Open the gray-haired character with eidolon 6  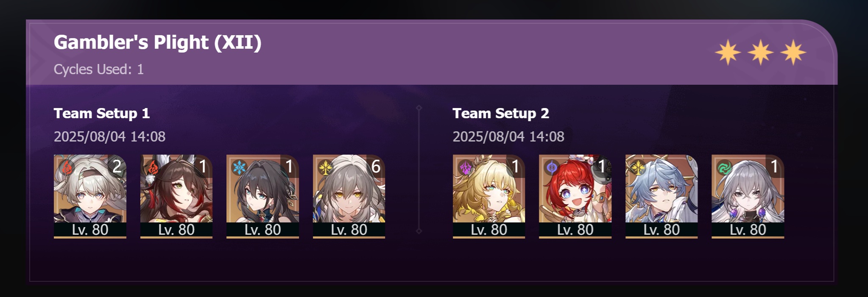(x=349, y=196)
